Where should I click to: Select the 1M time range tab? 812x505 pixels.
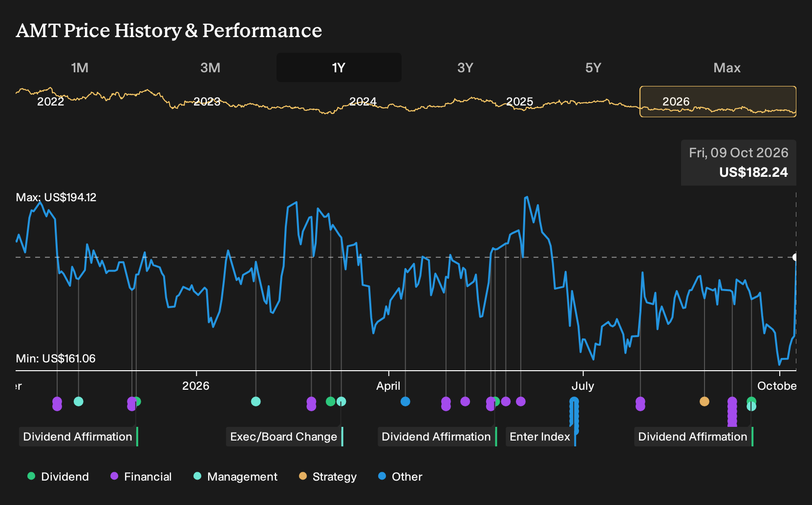(x=80, y=67)
